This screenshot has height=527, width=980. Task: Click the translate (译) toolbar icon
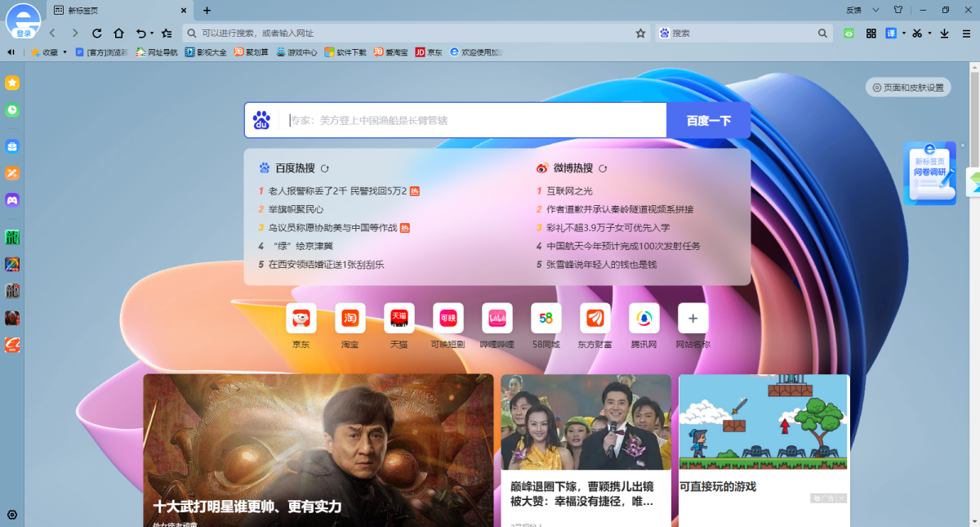pyautogui.click(x=892, y=34)
